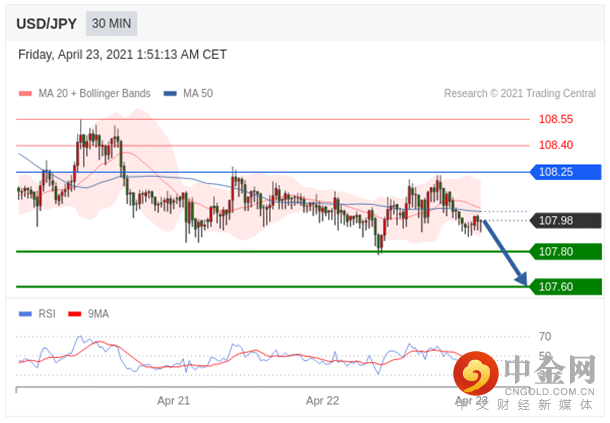Viewport: 610px width, 423px height.
Task: Toggle the RSI legend label
Action: (47, 314)
